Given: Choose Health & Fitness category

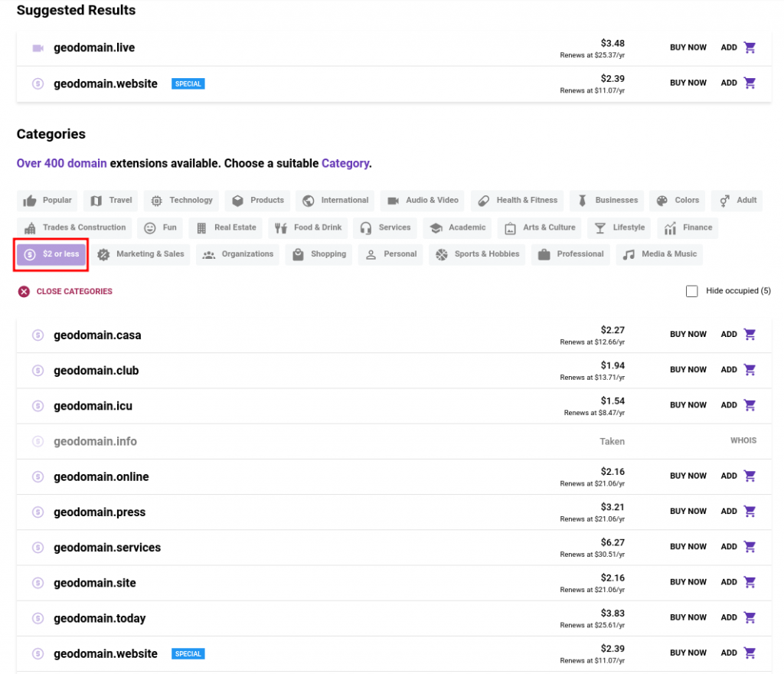Looking at the screenshot, I should pos(518,201).
